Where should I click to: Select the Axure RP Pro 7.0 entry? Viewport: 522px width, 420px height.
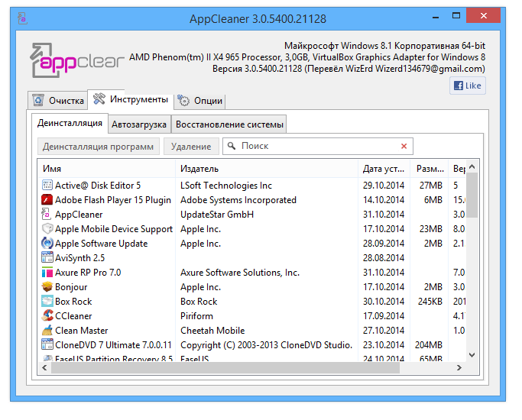tap(88, 273)
